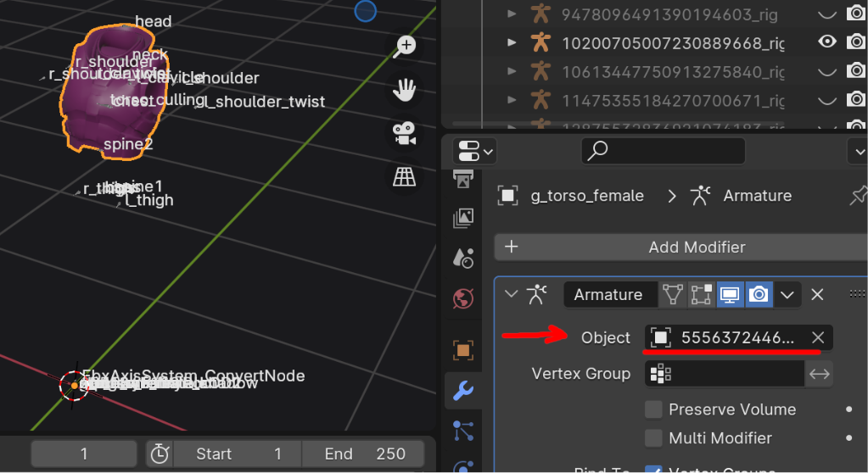Screen dimensions: 868x473
Task: Click the l_shoulder_twist bone label
Action: 265,102
